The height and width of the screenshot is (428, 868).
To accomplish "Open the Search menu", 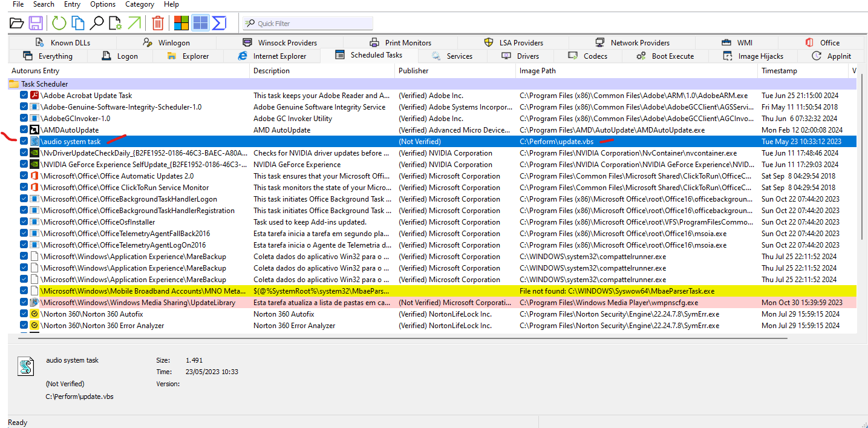I will coord(44,4).
